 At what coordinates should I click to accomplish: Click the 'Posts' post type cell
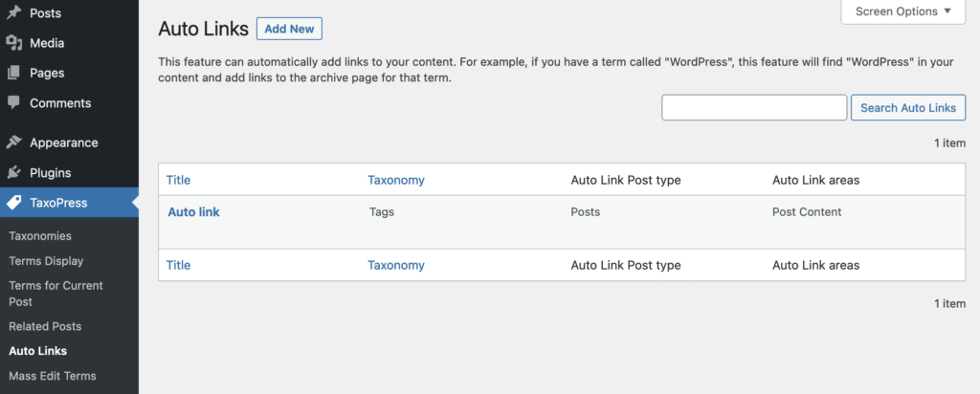pyautogui.click(x=585, y=212)
